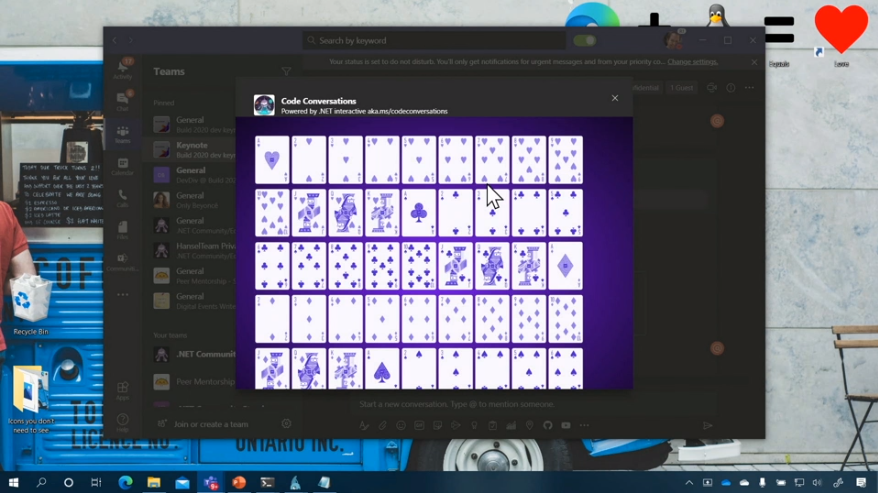
Task: Dismiss the do not disturb banner
Action: tap(754, 62)
